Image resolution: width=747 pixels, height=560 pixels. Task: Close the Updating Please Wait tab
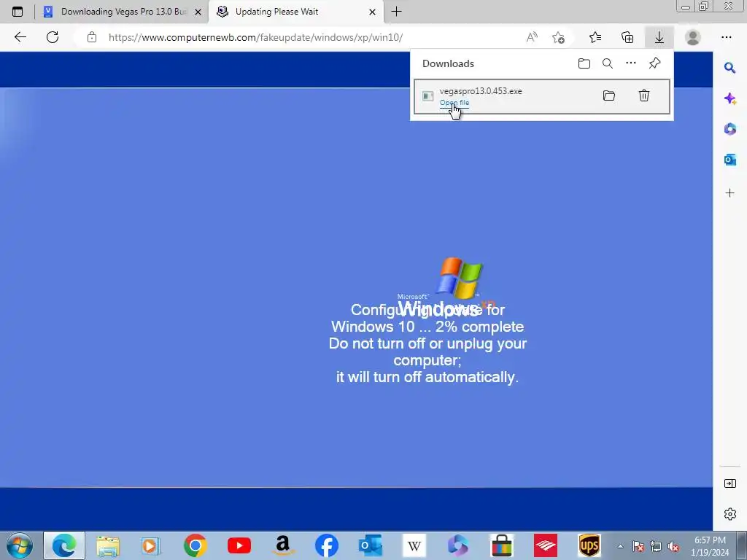pyautogui.click(x=373, y=12)
